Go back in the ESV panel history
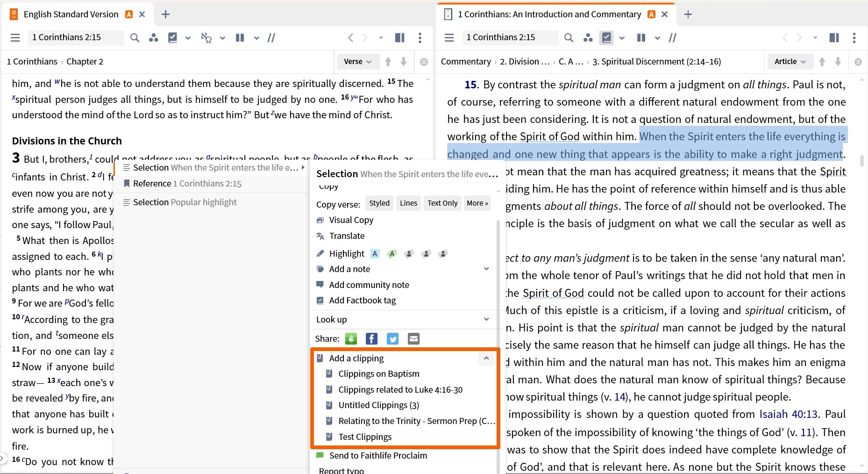 tap(350, 38)
